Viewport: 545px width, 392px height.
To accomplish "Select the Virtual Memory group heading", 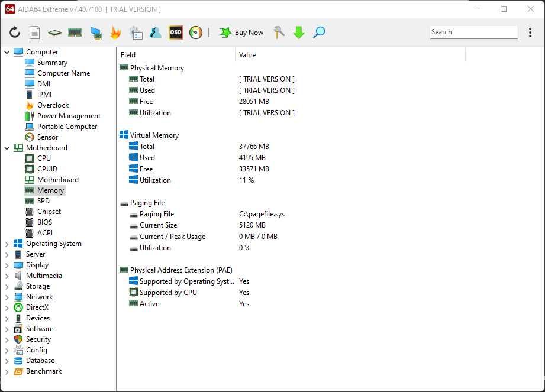I will [154, 135].
